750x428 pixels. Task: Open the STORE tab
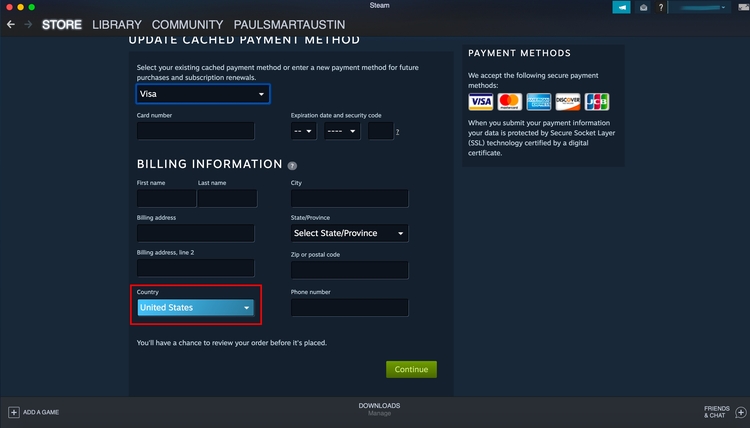[62, 24]
